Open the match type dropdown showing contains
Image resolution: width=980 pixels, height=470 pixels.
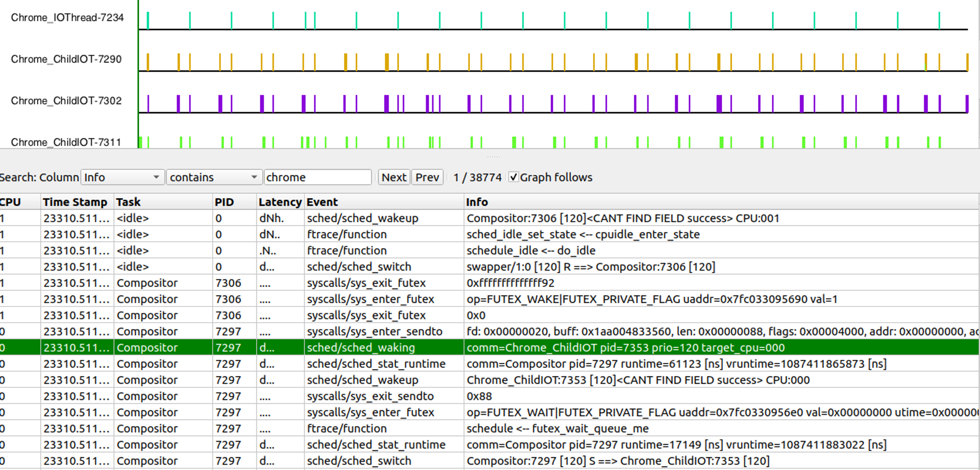[x=214, y=177]
